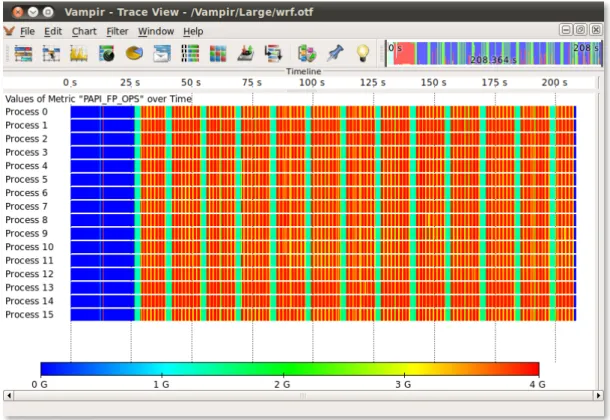The width and height of the screenshot is (610, 420).
Task: Open the Help menu
Action: (x=193, y=31)
